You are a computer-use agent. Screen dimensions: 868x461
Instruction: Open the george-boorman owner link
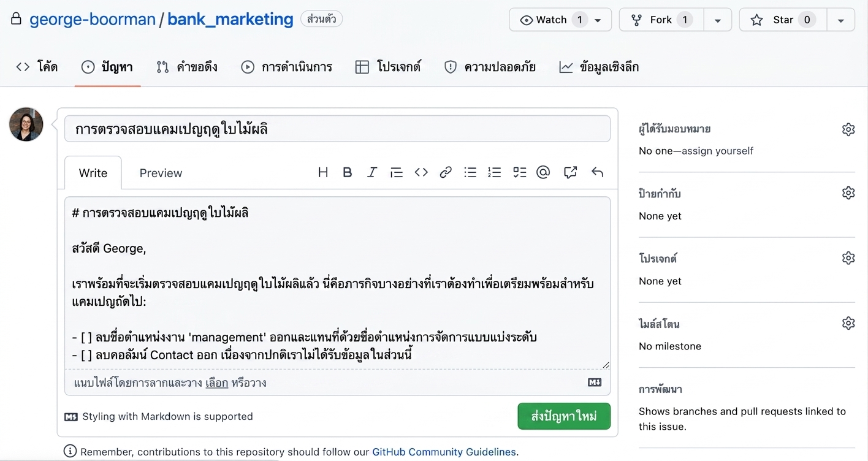point(93,20)
